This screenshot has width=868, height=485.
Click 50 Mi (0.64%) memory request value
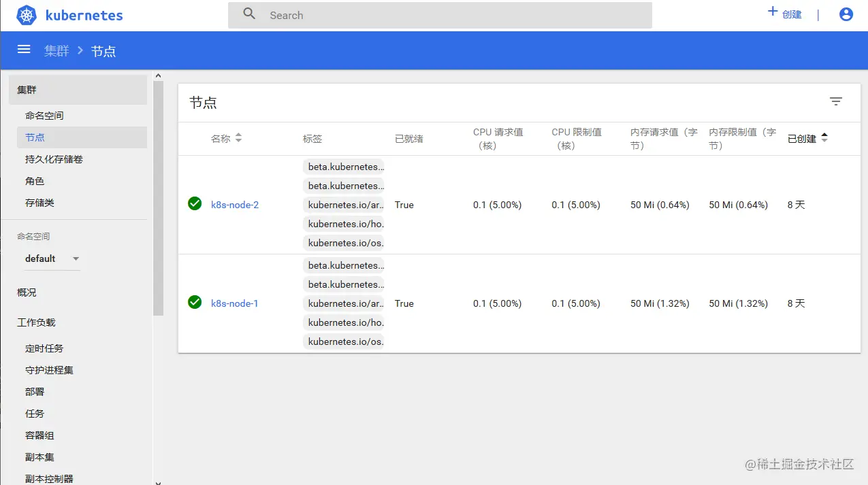660,205
